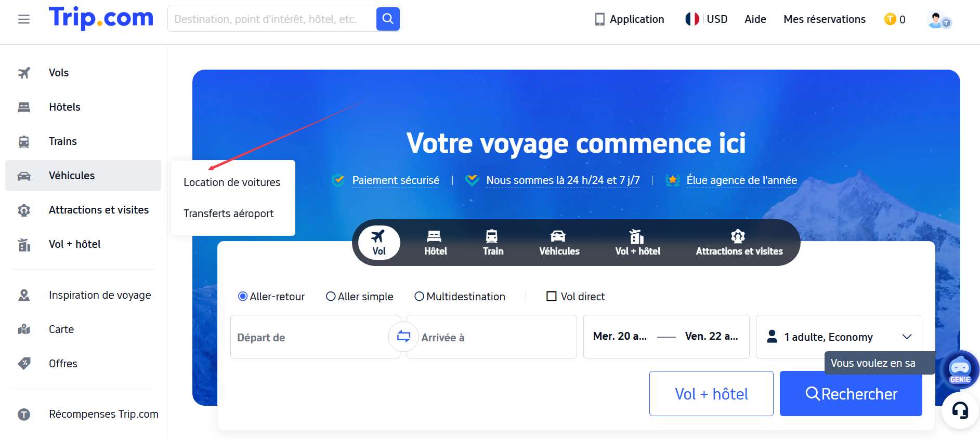This screenshot has height=439, width=980.
Task: Switch to the Véhicules search tab
Action: tap(559, 243)
